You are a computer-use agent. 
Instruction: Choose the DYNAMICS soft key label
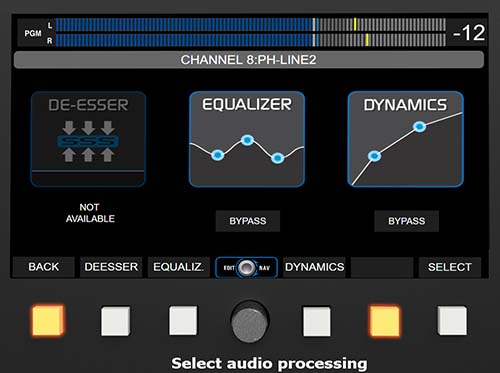[x=314, y=267]
